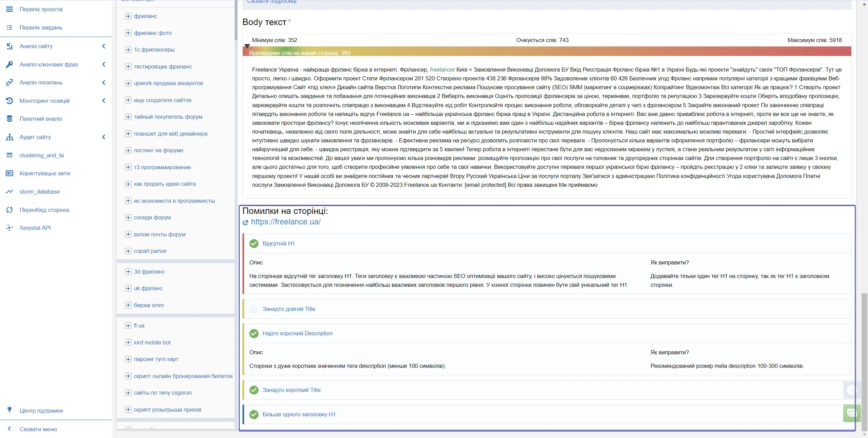Click the Аналіз посилань chain icon

tap(9, 82)
